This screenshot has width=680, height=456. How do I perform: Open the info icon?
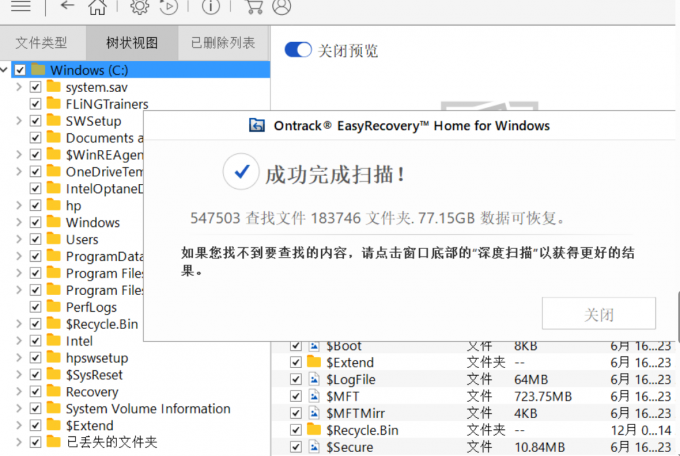tap(211, 7)
